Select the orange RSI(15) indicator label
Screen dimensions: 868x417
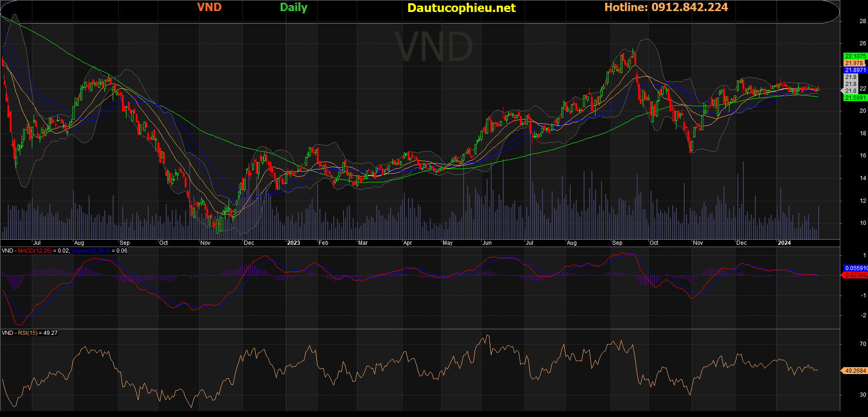(28, 333)
